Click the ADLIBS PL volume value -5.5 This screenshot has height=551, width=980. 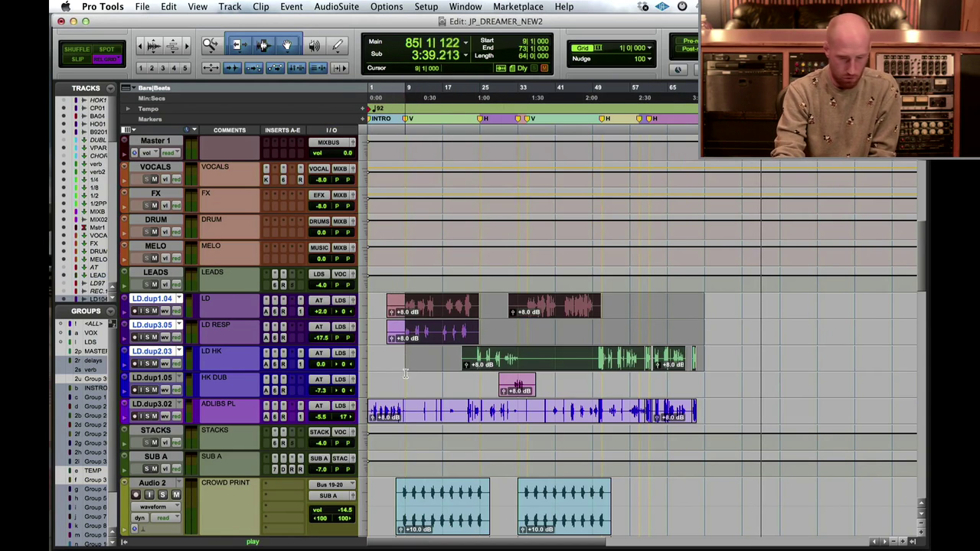coord(321,417)
